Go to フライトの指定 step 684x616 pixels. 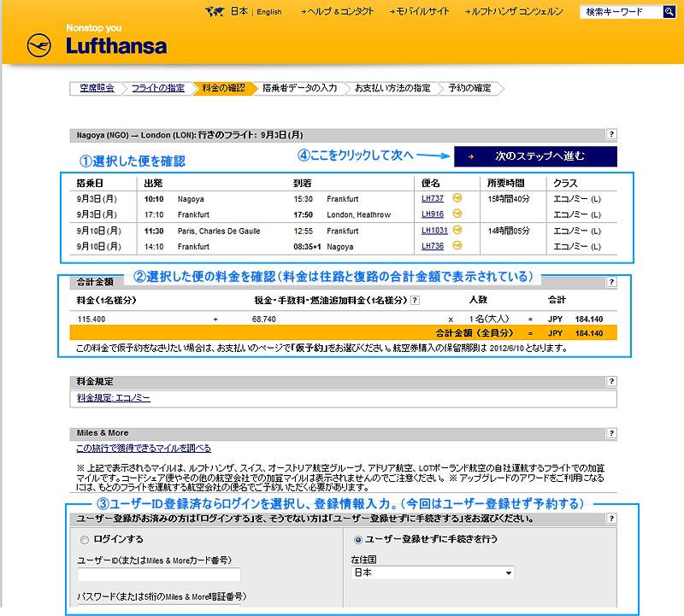(158, 88)
